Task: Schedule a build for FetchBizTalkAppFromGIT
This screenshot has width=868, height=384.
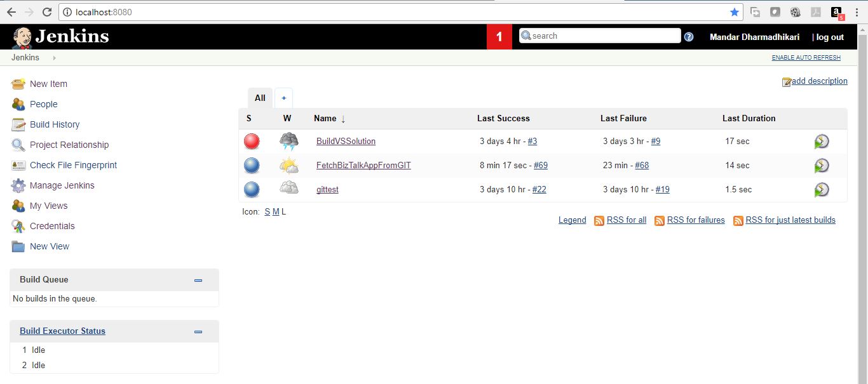Action: (822, 166)
